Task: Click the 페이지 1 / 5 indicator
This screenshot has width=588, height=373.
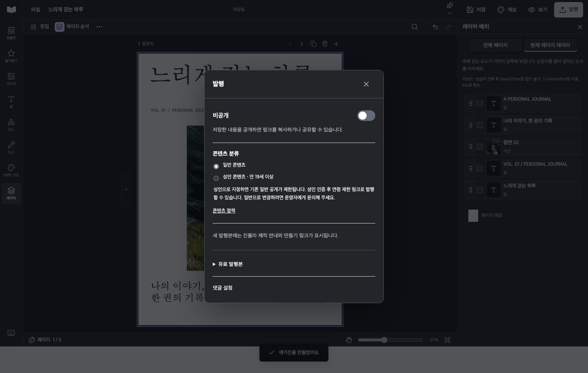Action: pyautogui.click(x=45, y=340)
